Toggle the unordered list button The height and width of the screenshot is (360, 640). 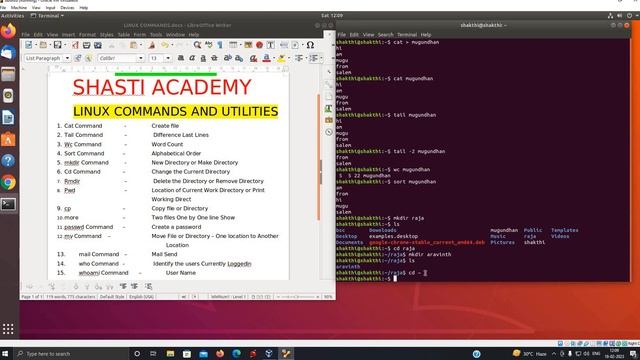(299, 58)
